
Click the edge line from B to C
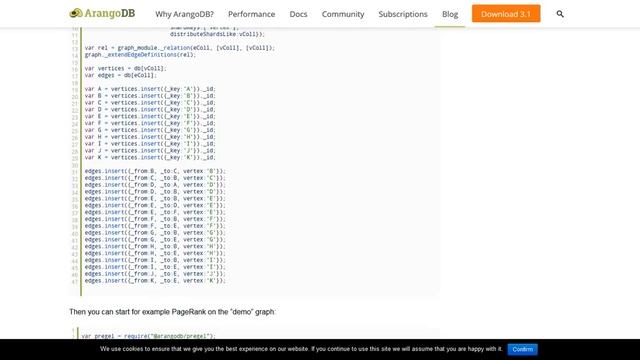(x=155, y=171)
